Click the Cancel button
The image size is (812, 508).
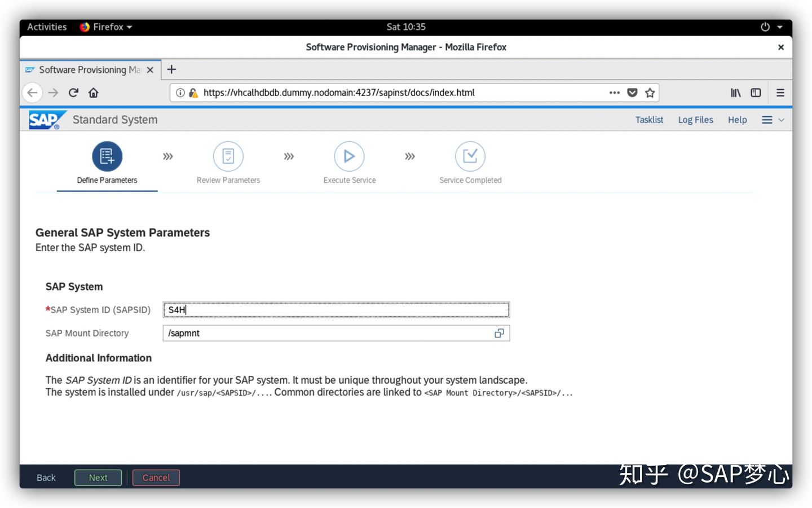(156, 478)
